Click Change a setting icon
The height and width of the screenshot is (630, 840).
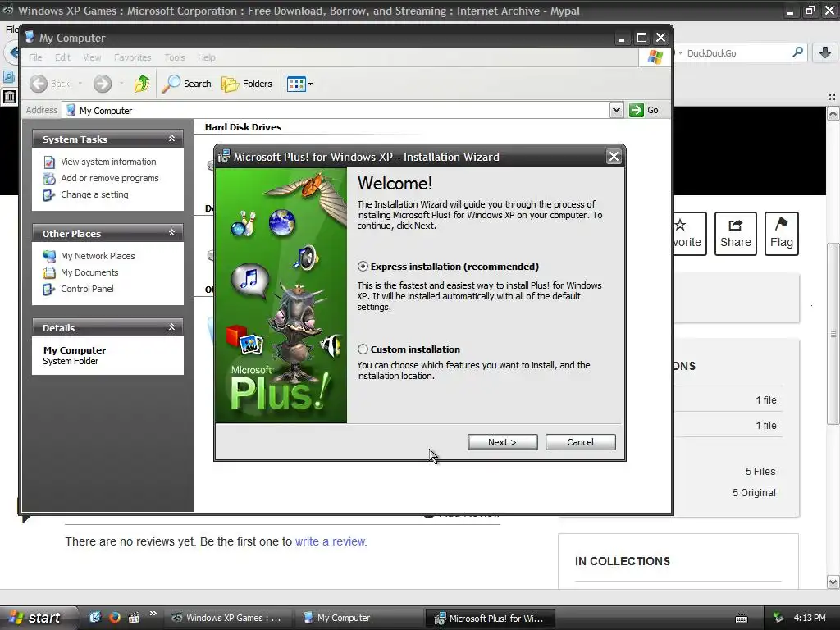[x=48, y=195]
